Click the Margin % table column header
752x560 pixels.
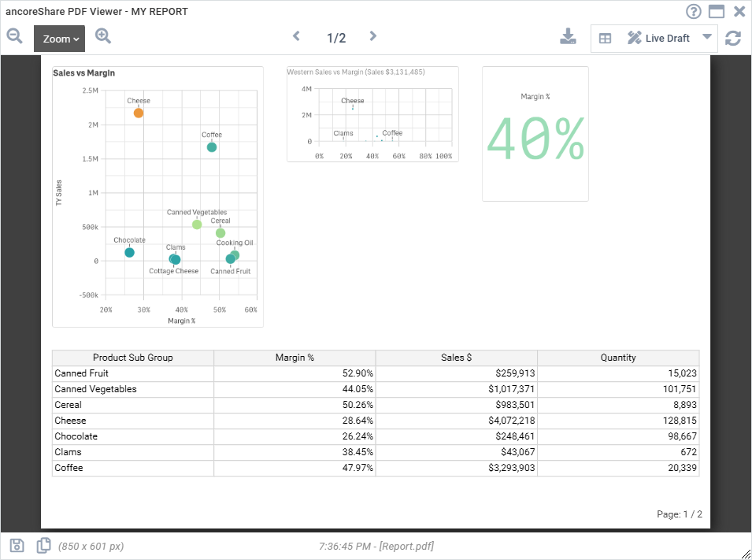pyautogui.click(x=295, y=358)
